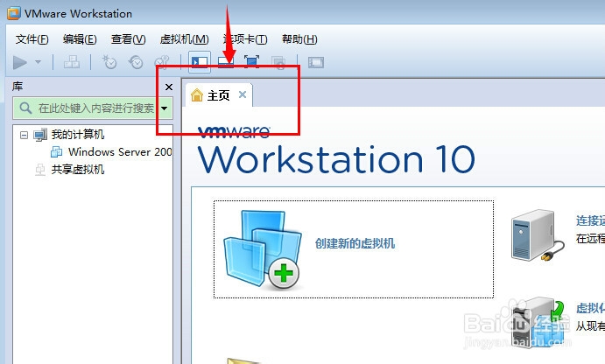Toggle the thumbnail bar view icon
Screen dimensions: 605x364
226,62
